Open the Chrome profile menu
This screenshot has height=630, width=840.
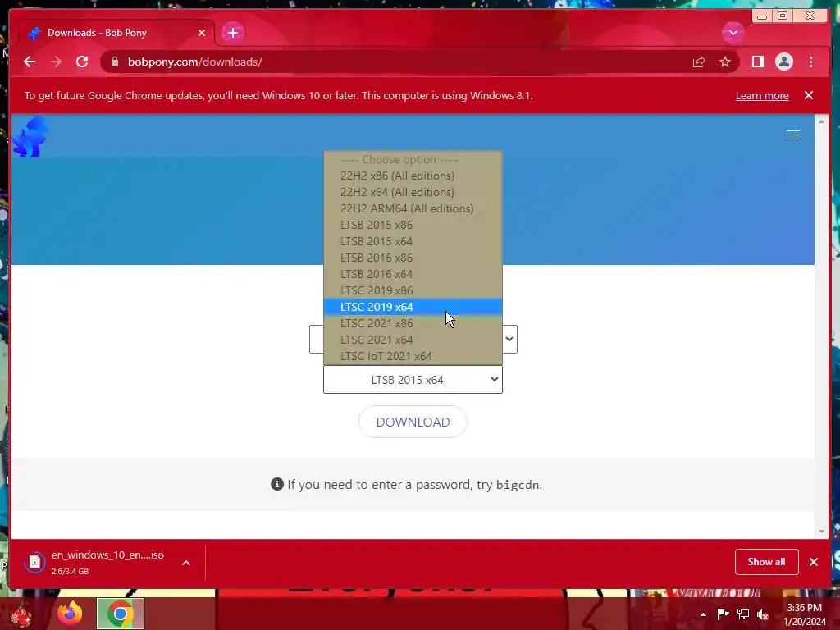tap(783, 62)
